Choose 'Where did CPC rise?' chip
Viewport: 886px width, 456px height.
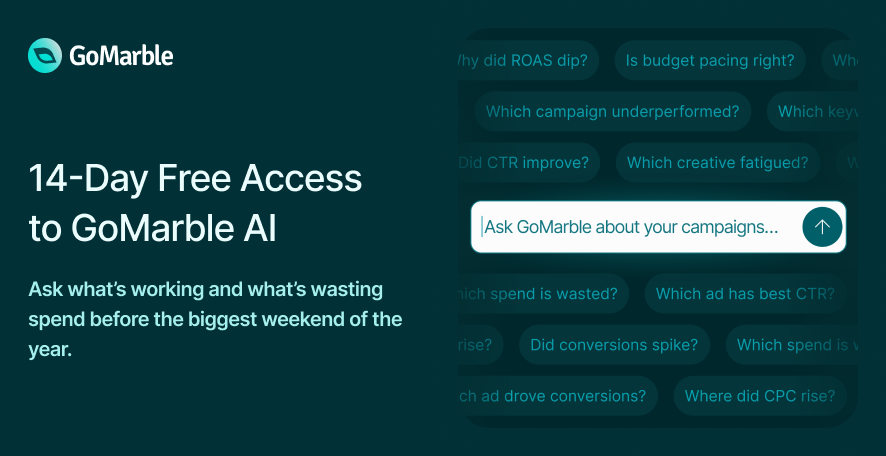pos(760,396)
